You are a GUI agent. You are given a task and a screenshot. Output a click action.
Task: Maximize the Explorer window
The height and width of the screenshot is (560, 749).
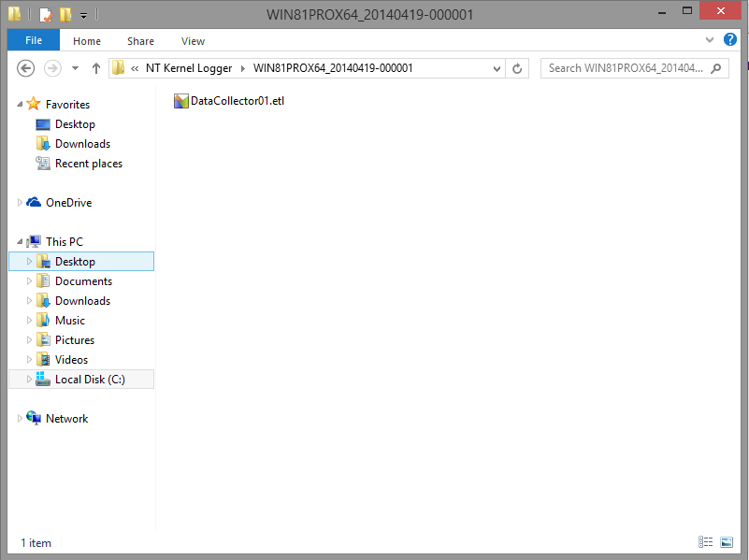tap(687, 11)
